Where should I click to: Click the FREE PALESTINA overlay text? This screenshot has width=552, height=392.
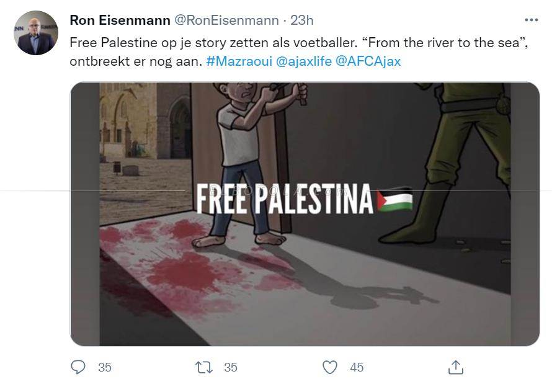tap(284, 200)
